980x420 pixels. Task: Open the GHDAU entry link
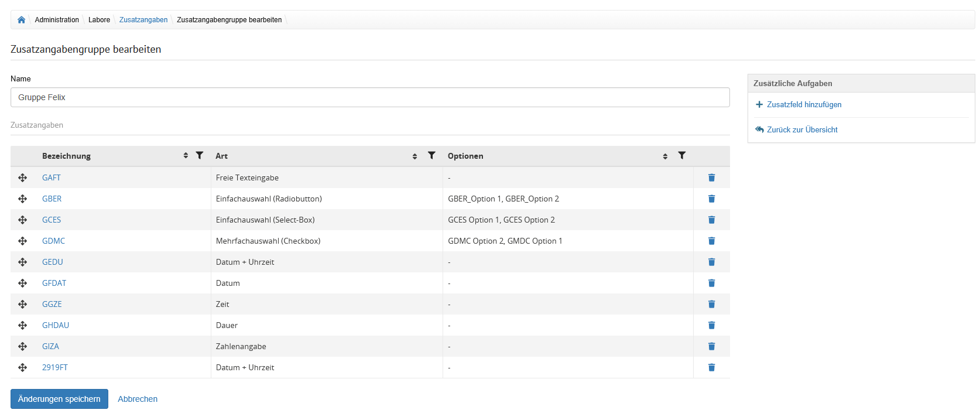point(56,325)
